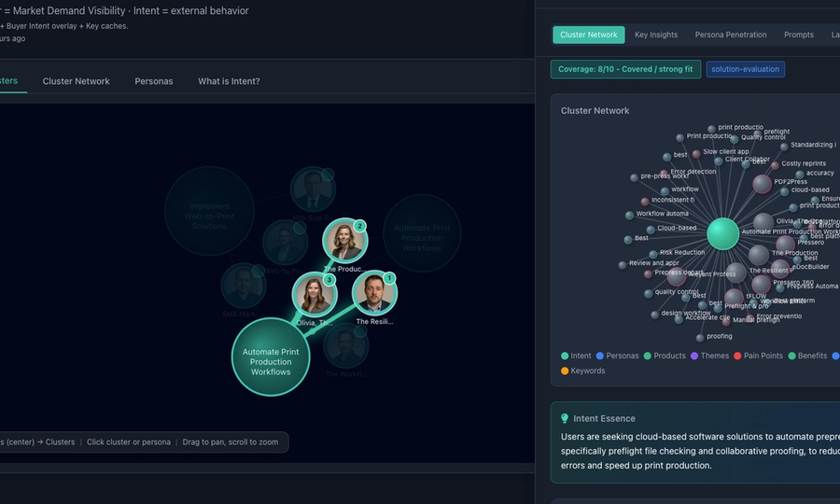Screen dimensions: 840x504
Task: Switch to the Personas tab
Action: coord(154,81)
